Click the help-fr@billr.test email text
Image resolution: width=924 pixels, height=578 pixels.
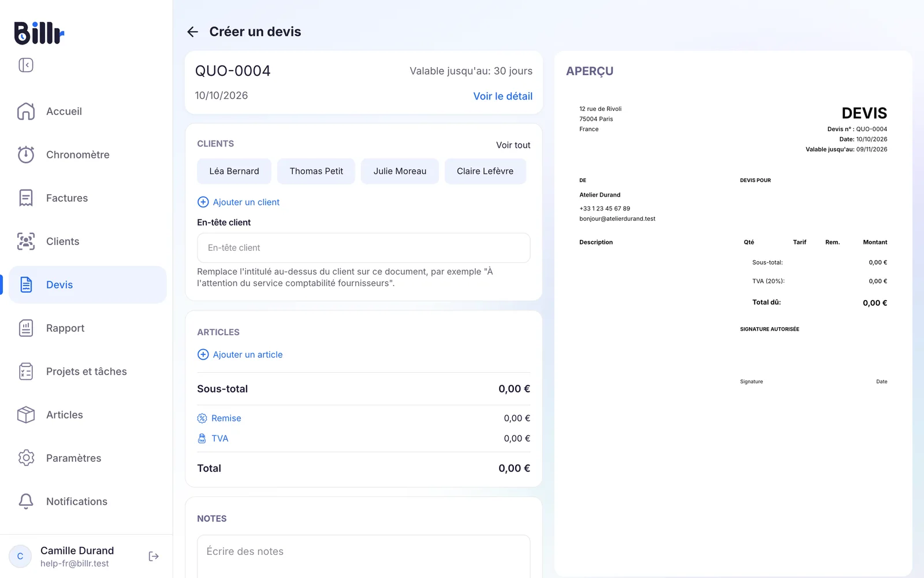coord(74,564)
